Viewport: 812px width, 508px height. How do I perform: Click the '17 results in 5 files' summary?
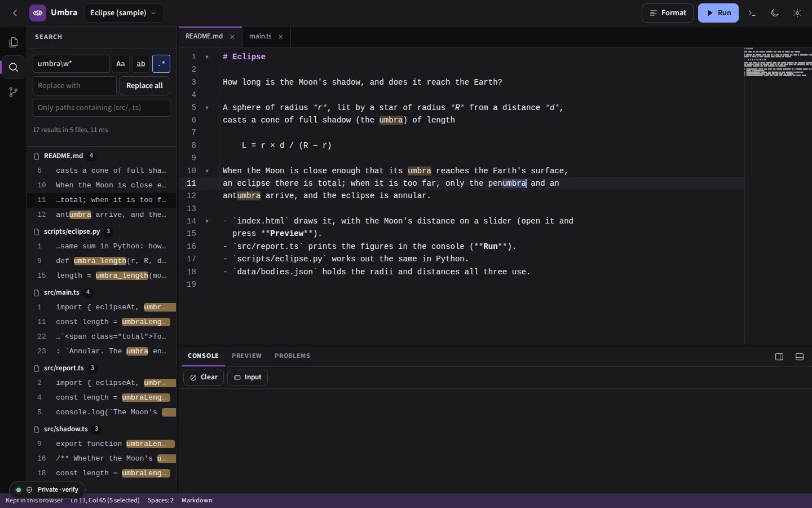[x=70, y=130]
